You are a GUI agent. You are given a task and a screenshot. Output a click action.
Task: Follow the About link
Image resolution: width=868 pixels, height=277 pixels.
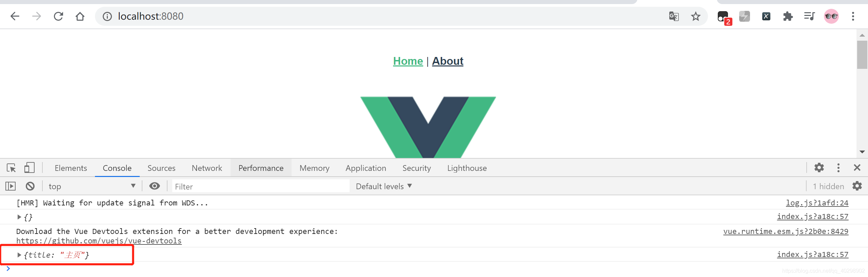click(x=448, y=61)
